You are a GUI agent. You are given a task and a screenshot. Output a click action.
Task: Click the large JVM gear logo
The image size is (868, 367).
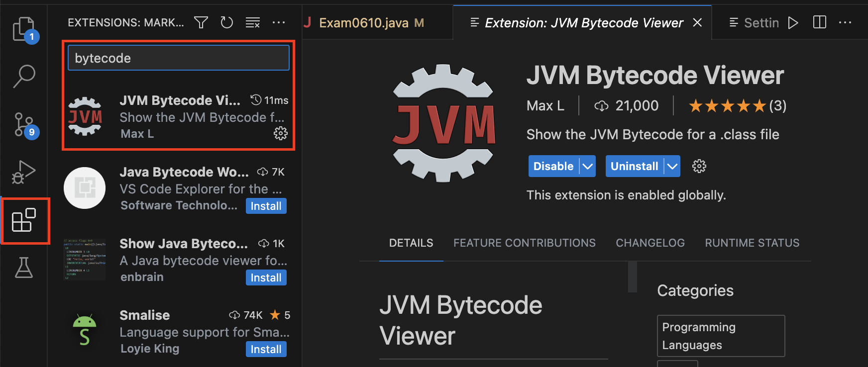pos(443,123)
